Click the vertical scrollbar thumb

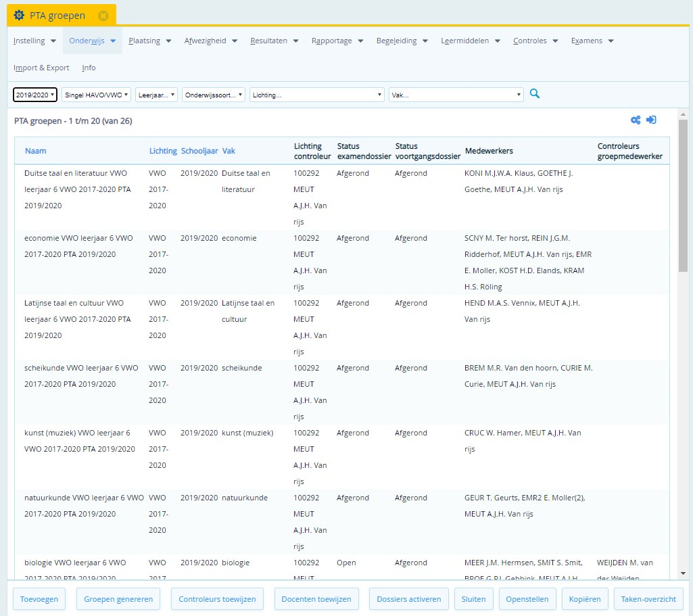tap(683, 195)
